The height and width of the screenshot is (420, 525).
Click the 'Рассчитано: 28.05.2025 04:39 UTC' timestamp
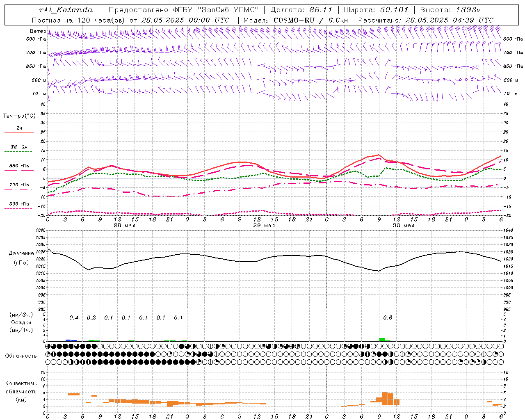click(x=426, y=20)
